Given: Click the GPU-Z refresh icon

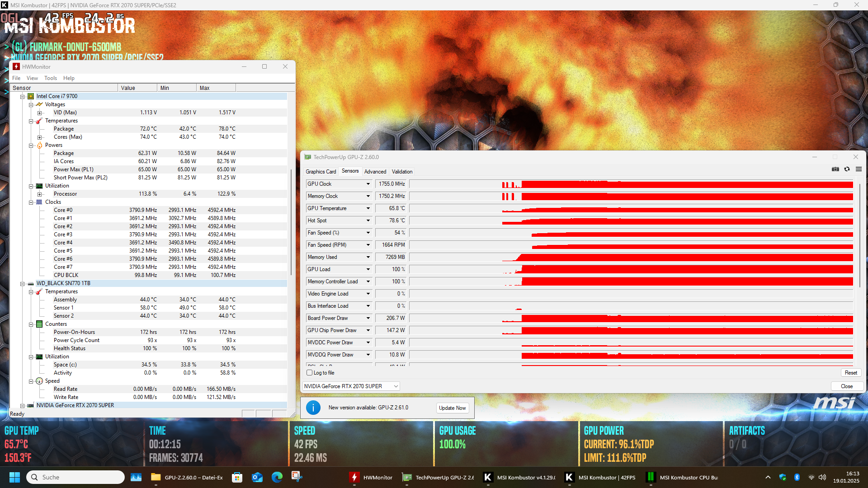Looking at the screenshot, I should pyautogui.click(x=847, y=169).
